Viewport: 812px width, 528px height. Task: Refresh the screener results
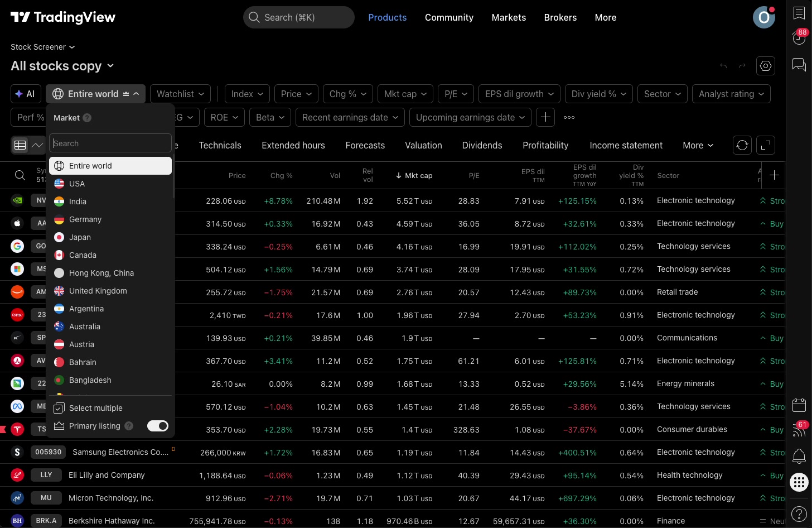tap(742, 145)
